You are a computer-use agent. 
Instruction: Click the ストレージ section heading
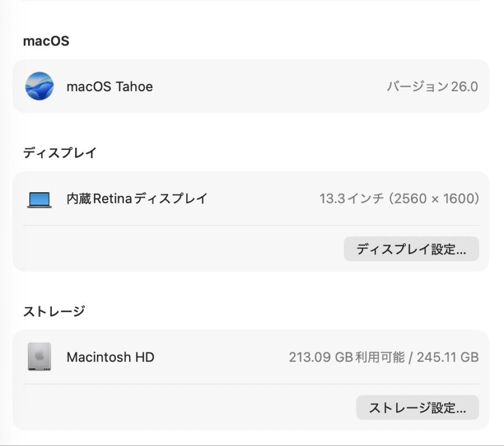[x=55, y=311]
